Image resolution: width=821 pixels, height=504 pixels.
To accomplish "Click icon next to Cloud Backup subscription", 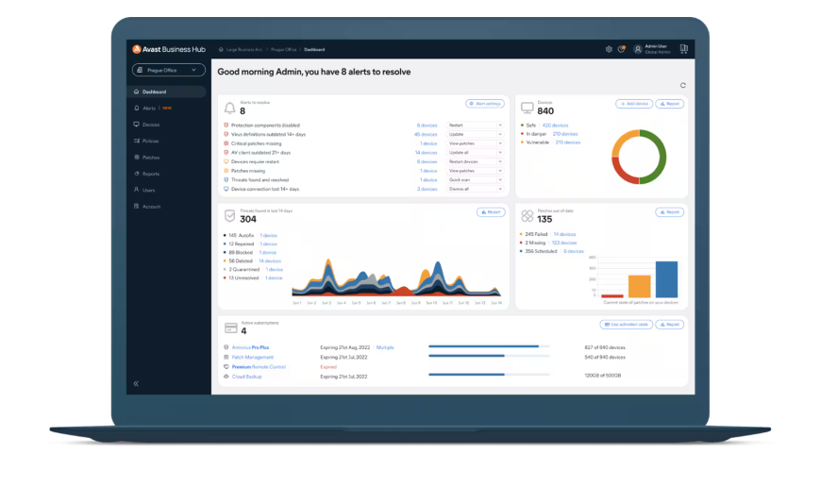I will [226, 377].
